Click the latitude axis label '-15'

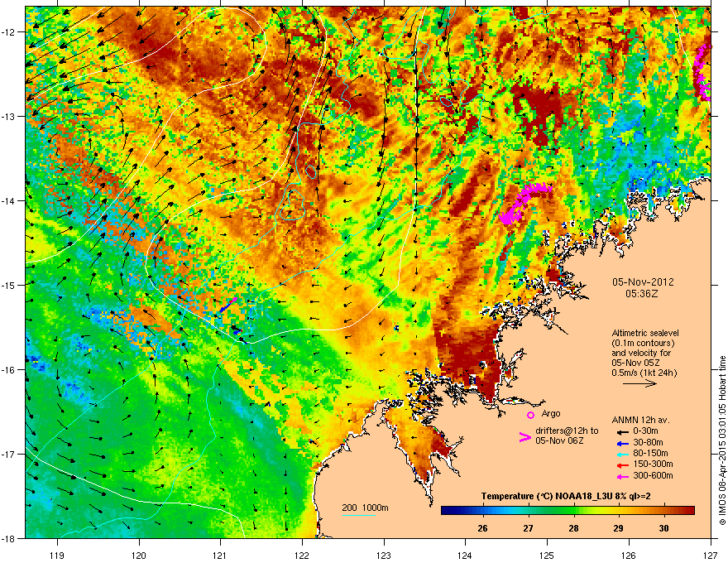tap(8, 285)
